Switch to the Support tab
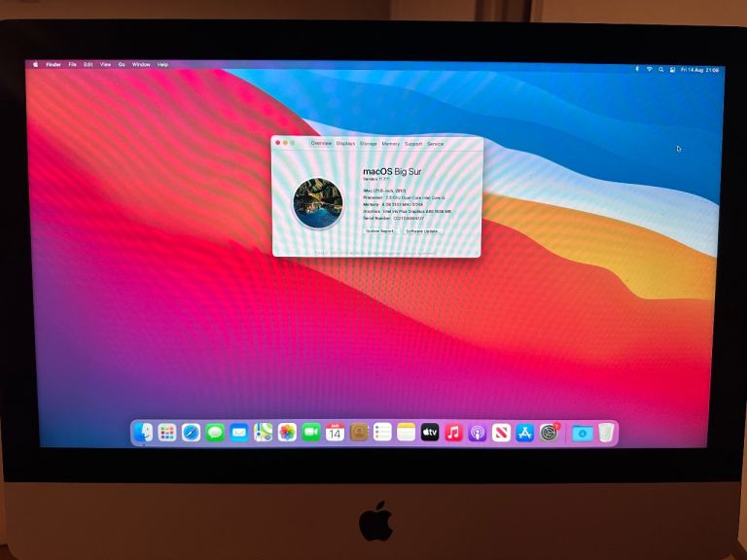 (x=413, y=143)
